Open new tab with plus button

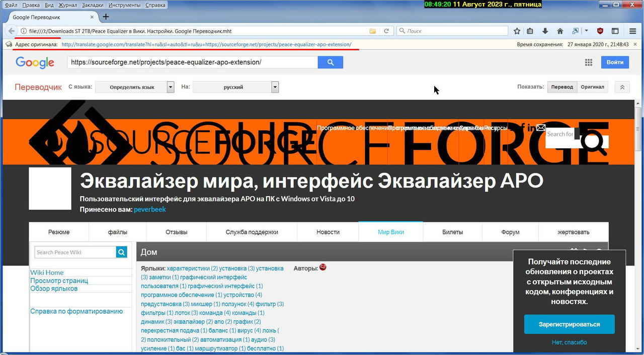[106, 17]
